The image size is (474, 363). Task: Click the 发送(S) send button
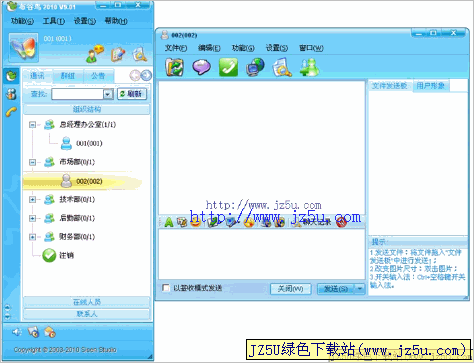click(x=336, y=289)
